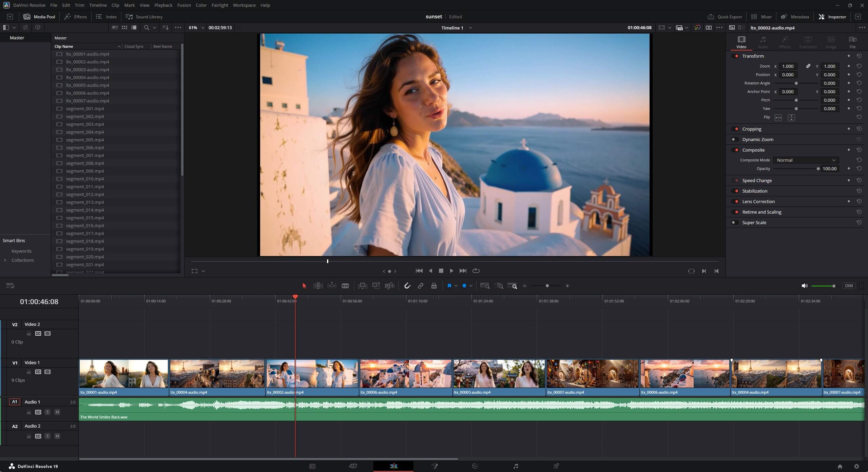This screenshot has width=868, height=472.
Task: Click the timeline zoom slider handle
Action: coord(547,286)
